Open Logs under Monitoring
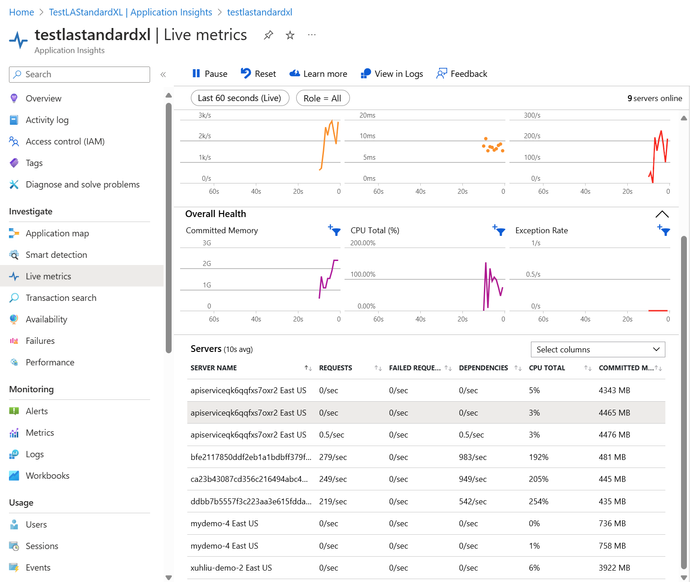 point(81,454)
